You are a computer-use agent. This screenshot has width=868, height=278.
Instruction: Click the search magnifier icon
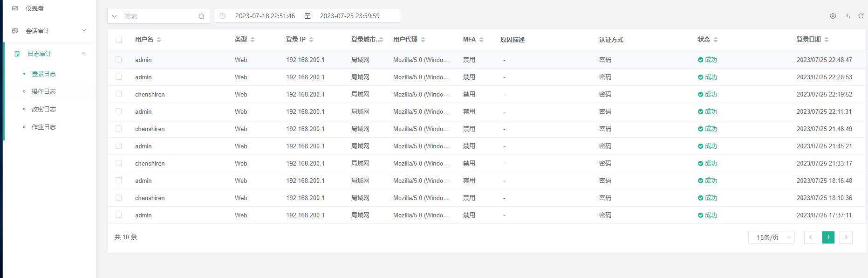point(201,16)
